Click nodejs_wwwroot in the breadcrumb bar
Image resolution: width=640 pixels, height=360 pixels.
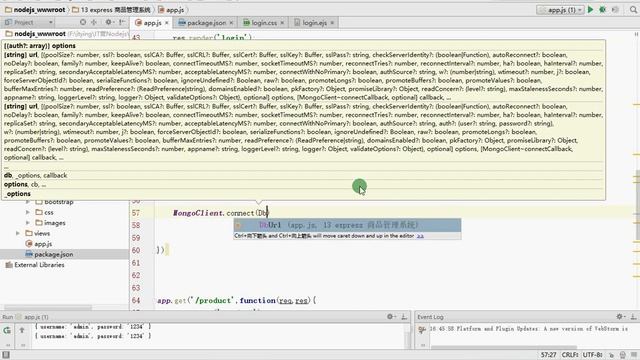35,10
